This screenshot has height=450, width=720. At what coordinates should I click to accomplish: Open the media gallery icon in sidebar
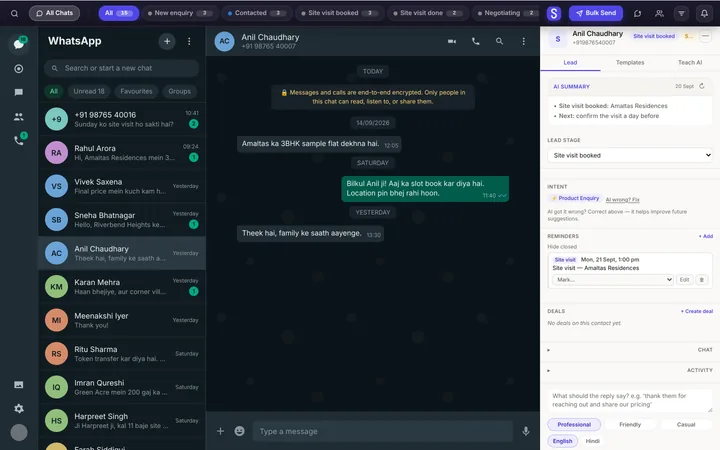tap(19, 385)
